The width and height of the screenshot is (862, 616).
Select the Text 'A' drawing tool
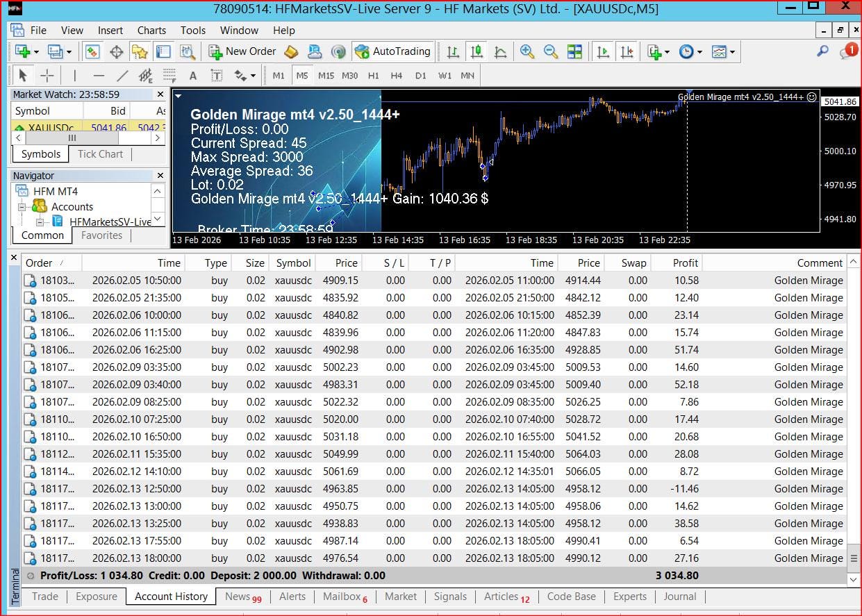click(193, 75)
